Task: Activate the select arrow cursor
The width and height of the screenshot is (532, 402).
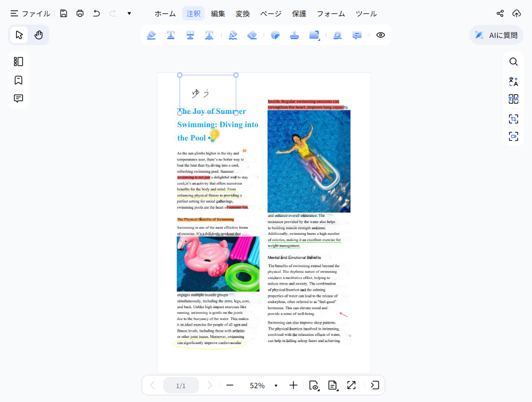Action: pos(19,35)
